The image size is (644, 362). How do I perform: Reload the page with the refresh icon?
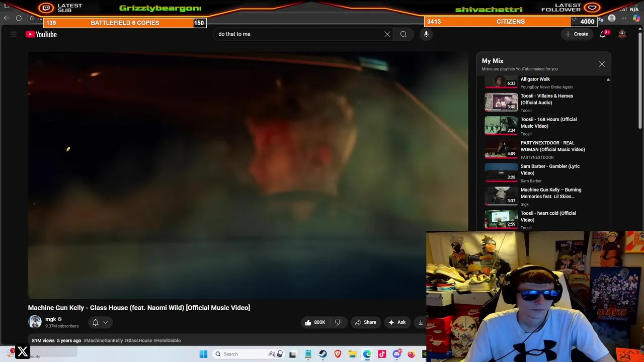pyautogui.click(x=19, y=18)
